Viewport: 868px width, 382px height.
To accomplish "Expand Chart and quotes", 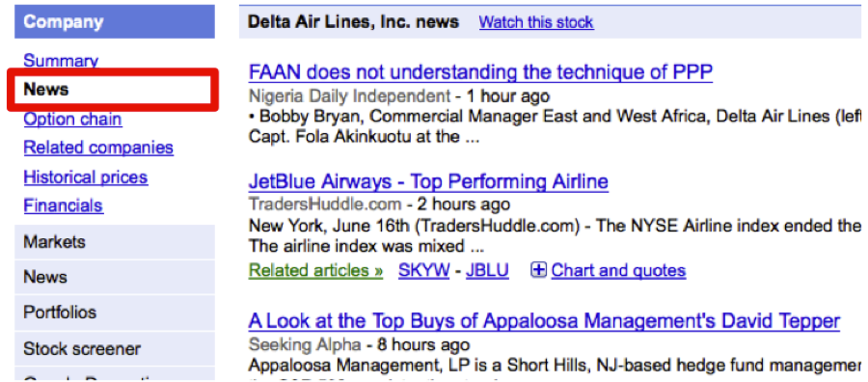I will coord(618,270).
